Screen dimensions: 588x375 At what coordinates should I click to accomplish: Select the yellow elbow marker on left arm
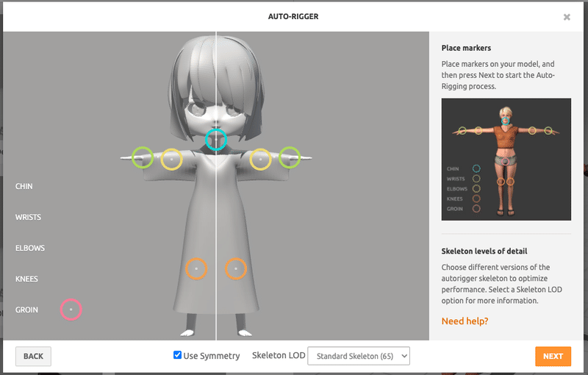click(172, 160)
